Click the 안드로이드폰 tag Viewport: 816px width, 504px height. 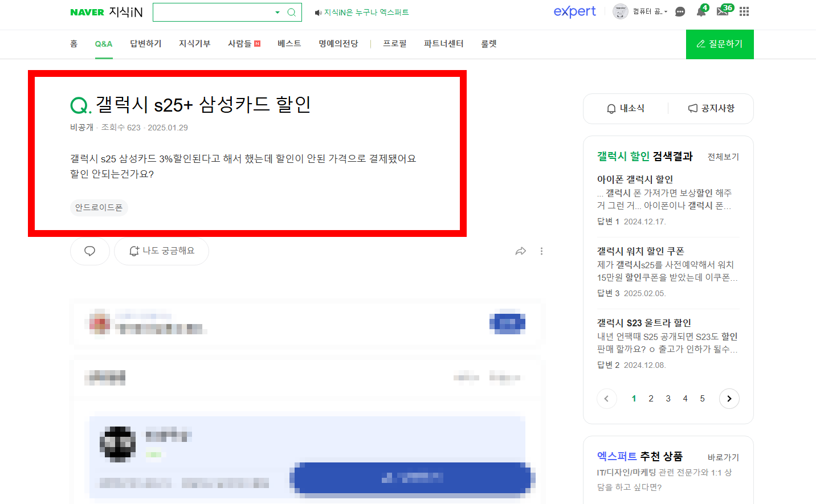(x=99, y=208)
